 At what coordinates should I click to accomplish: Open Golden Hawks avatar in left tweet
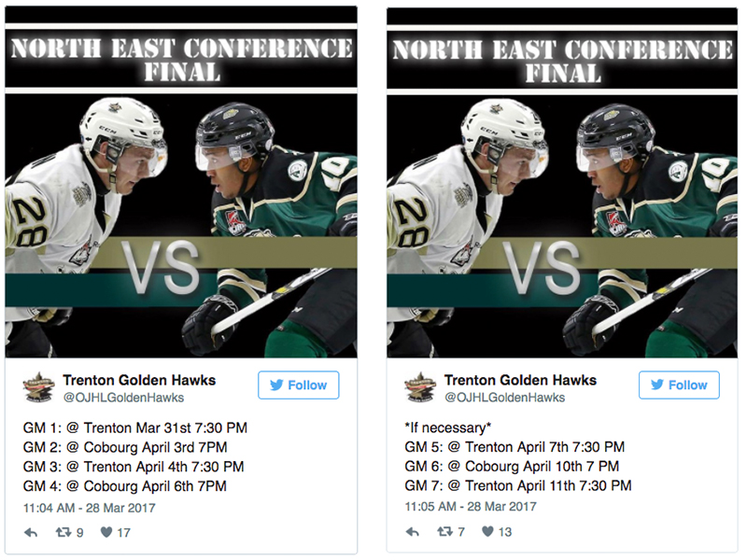pos(39,387)
